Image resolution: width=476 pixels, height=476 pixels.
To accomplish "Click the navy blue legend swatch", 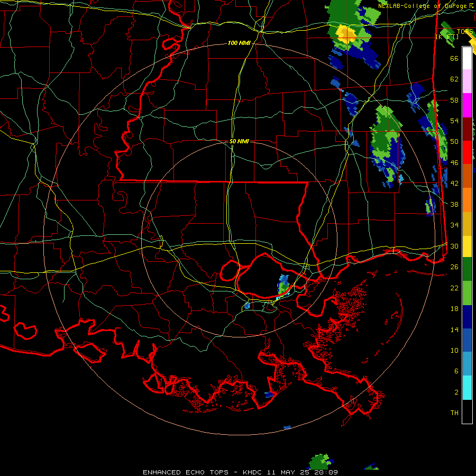I will 467,317.
